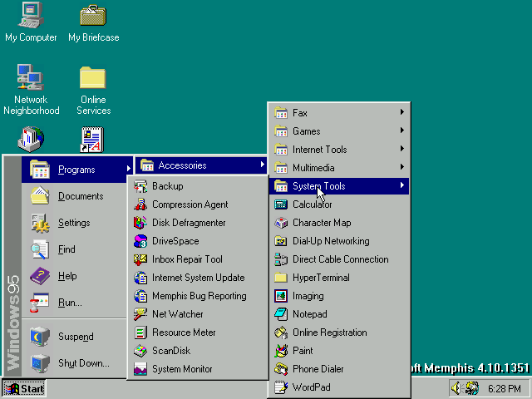Click the Help book icon
This screenshot has height=399, width=532.
[x=40, y=276]
